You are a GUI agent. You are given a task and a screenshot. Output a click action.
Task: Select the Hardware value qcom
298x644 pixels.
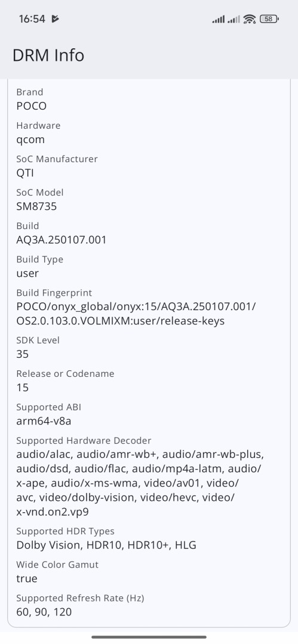30,140
